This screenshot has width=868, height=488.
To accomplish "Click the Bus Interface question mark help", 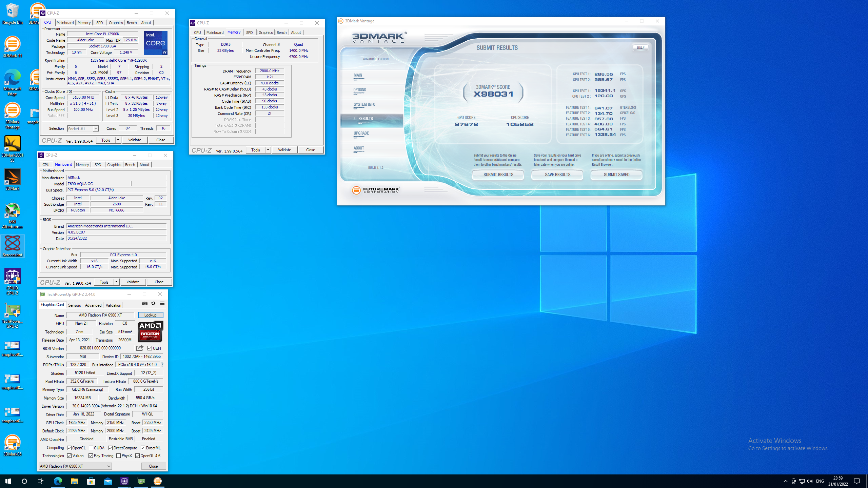I will (x=162, y=365).
